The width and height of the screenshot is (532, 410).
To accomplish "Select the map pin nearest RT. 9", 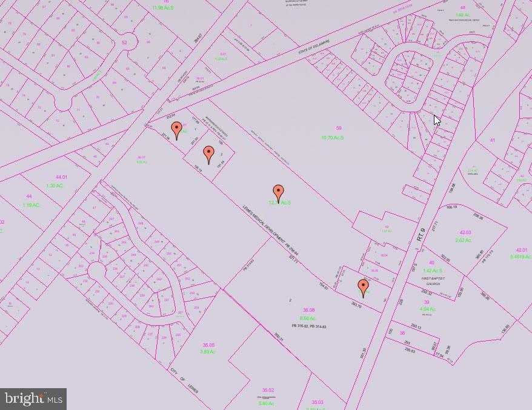I will coord(363,287).
